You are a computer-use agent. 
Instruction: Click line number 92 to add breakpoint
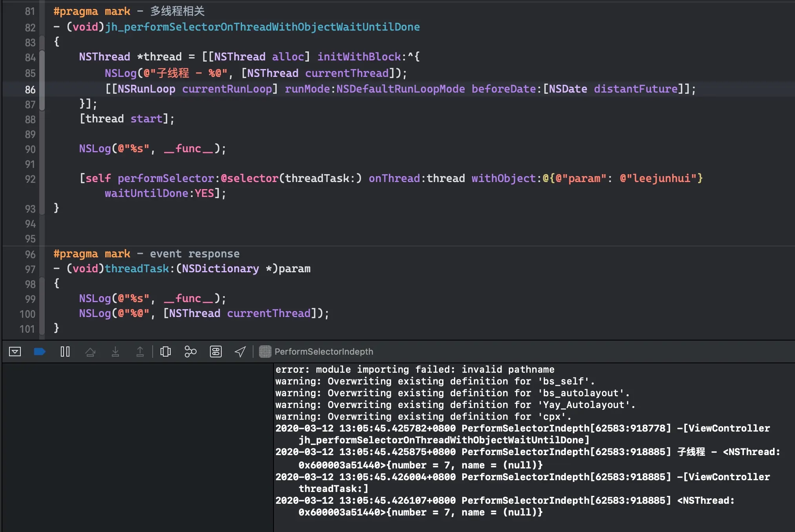[x=30, y=179]
